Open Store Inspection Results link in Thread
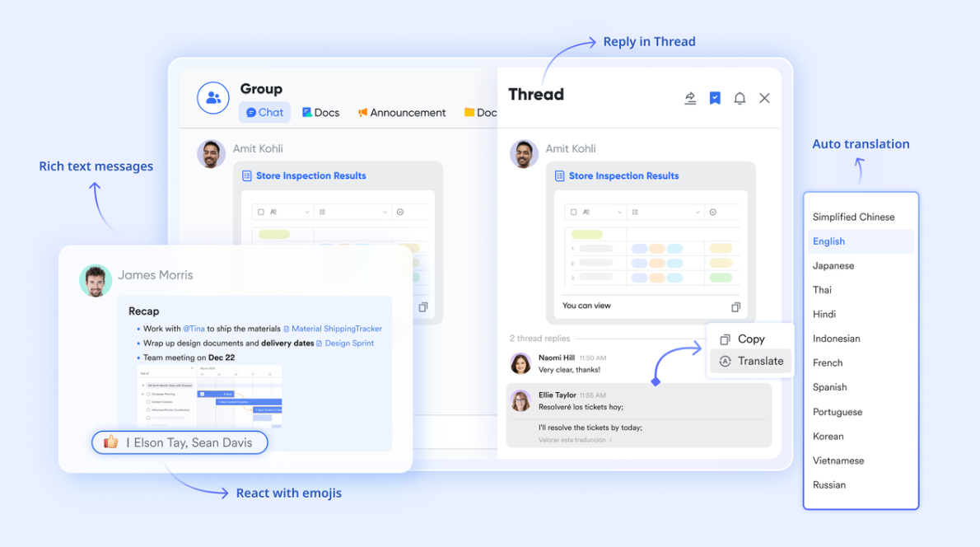 click(623, 175)
